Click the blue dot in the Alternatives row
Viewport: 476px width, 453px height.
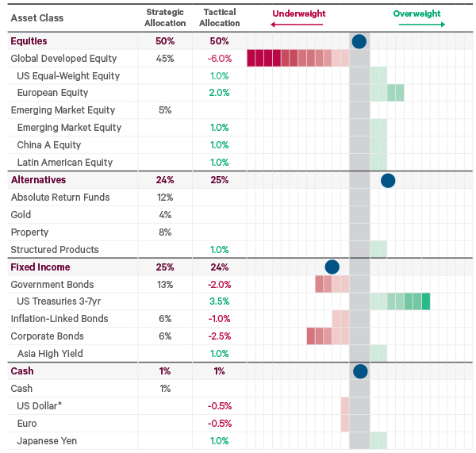388,180
